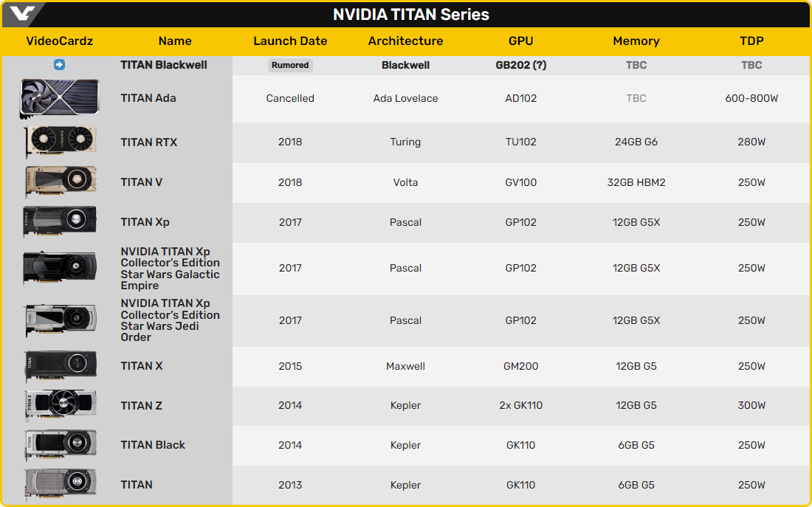Viewport: 812px width, 507px height.
Task: Click the TITAN Xp card image
Action: click(x=59, y=222)
